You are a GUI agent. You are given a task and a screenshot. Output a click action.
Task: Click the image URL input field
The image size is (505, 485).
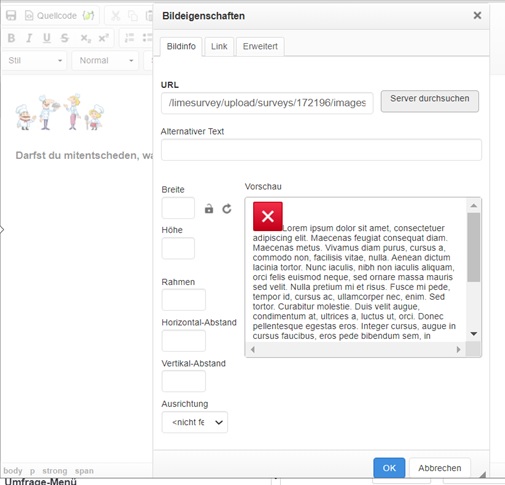click(x=267, y=103)
